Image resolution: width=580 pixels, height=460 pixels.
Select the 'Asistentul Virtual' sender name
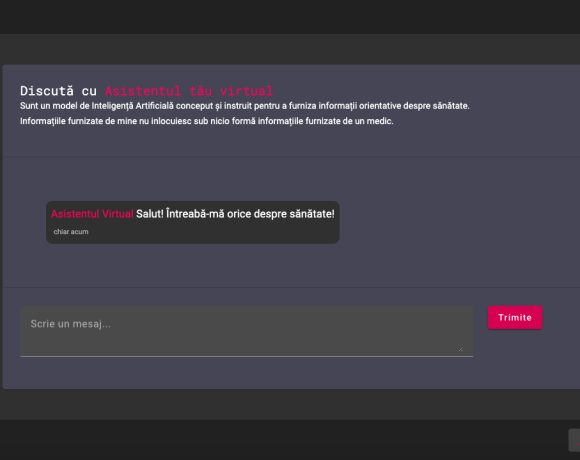click(92, 214)
